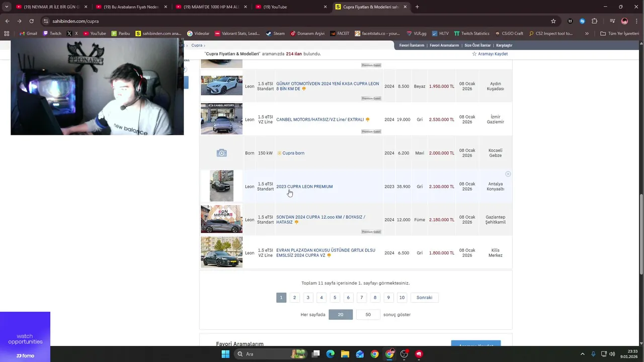Open Favori Aramalarım menu
Viewport: 644px width, 362px height.
(x=444, y=45)
